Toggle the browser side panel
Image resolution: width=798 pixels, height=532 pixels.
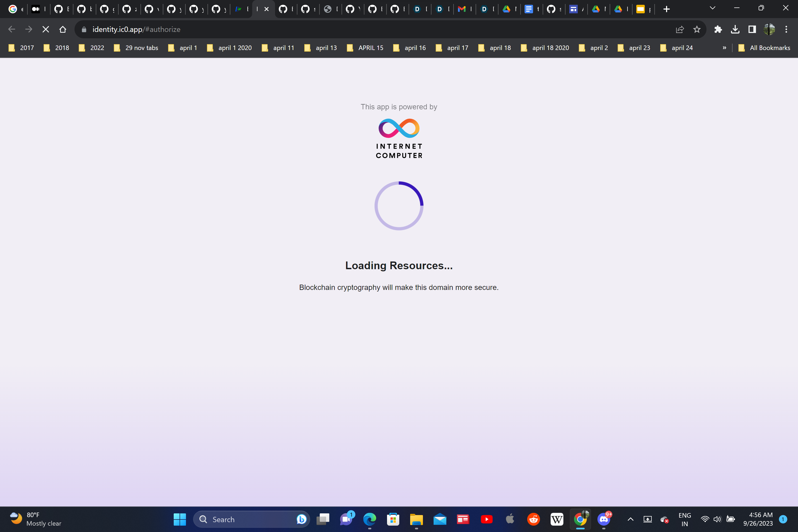(x=752, y=30)
